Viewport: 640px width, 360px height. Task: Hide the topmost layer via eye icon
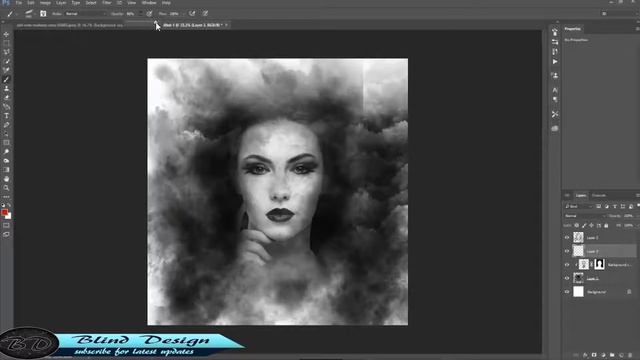pos(567,238)
